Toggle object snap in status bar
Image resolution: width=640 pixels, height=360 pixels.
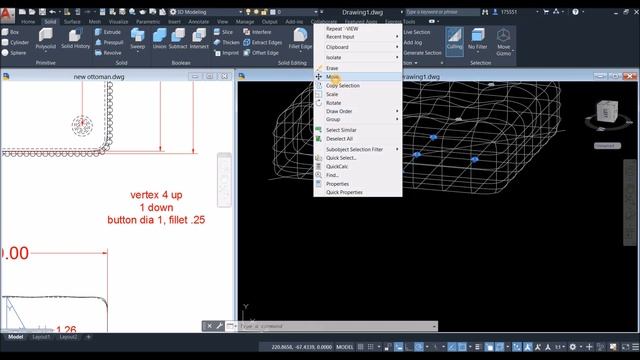point(462,347)
